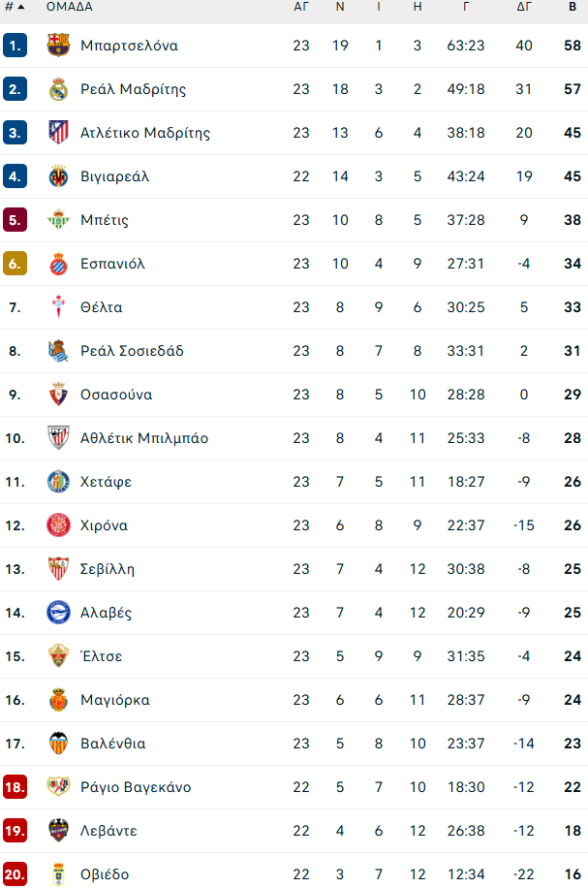
Task: Click the gold position 6 badge
Action: click(x=15, y=264)
